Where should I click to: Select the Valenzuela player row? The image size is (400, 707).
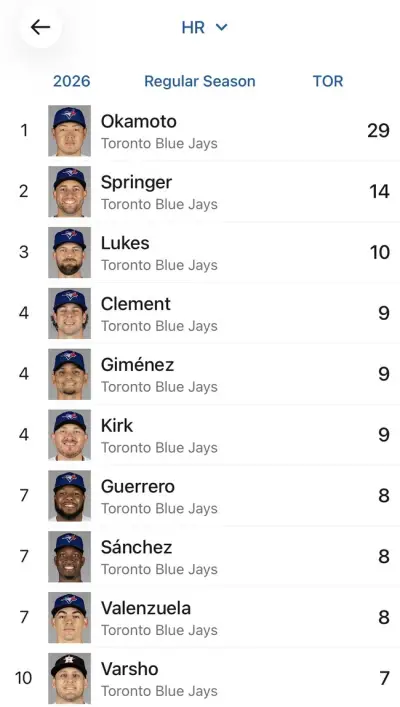200,618
